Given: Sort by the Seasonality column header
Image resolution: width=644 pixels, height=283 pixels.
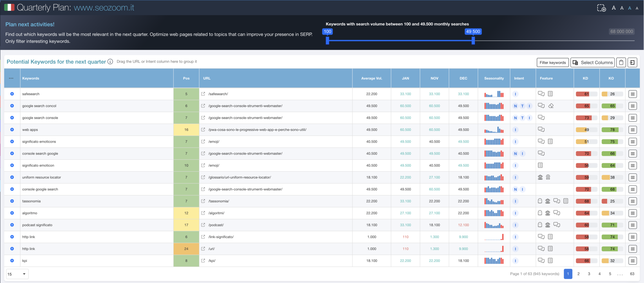Looking at the screenshot, I should (x=494, y=78).
